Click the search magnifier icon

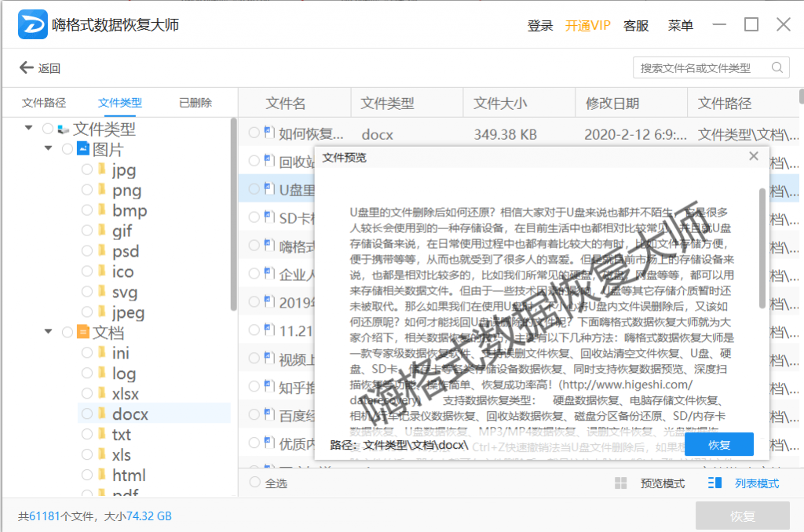coord(777,67)
